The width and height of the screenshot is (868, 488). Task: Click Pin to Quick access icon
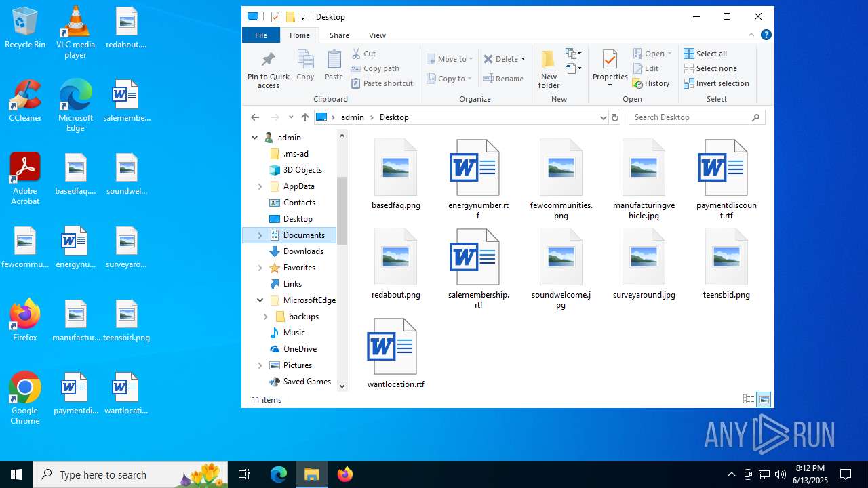click(269, 61)
